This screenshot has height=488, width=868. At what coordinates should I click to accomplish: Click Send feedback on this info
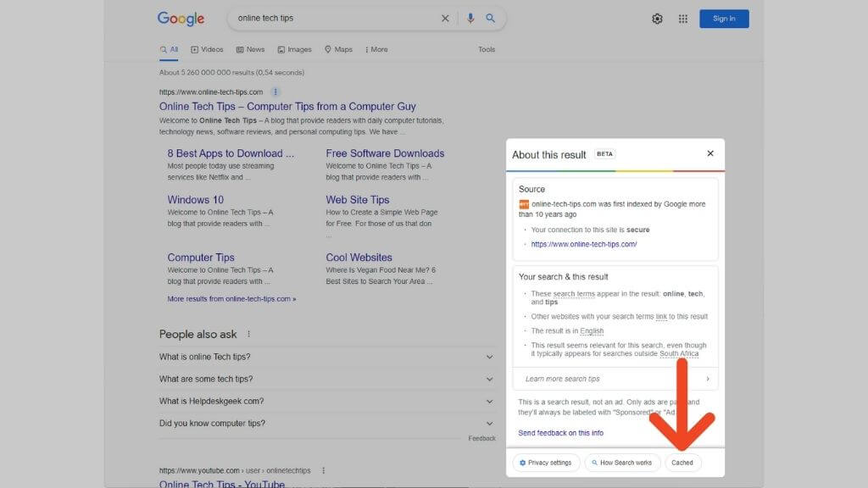[x=561, y=433]
